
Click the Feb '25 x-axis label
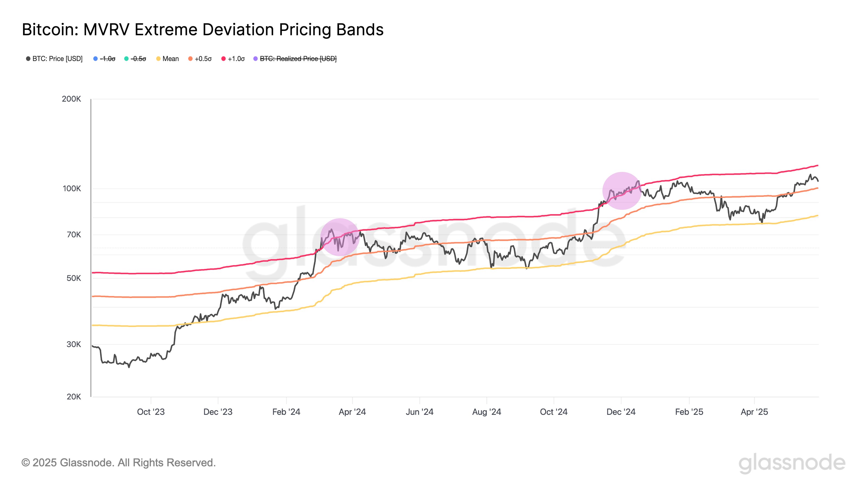point(689,412)
